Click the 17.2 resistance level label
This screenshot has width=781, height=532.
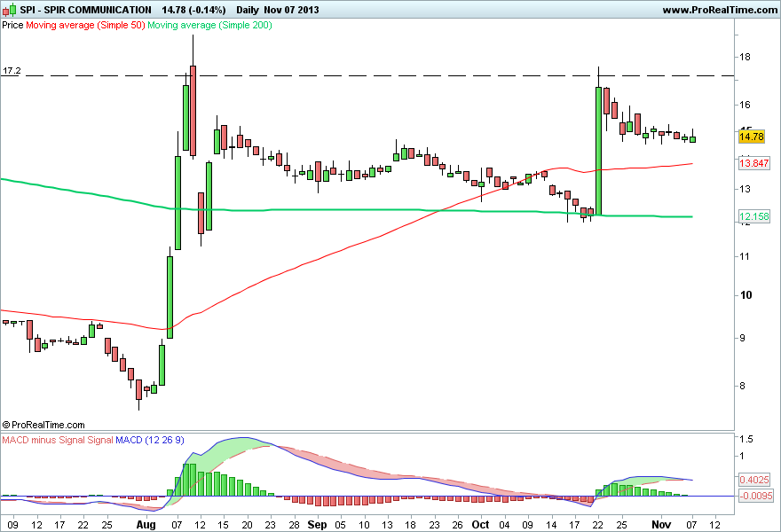pos(12,71)
